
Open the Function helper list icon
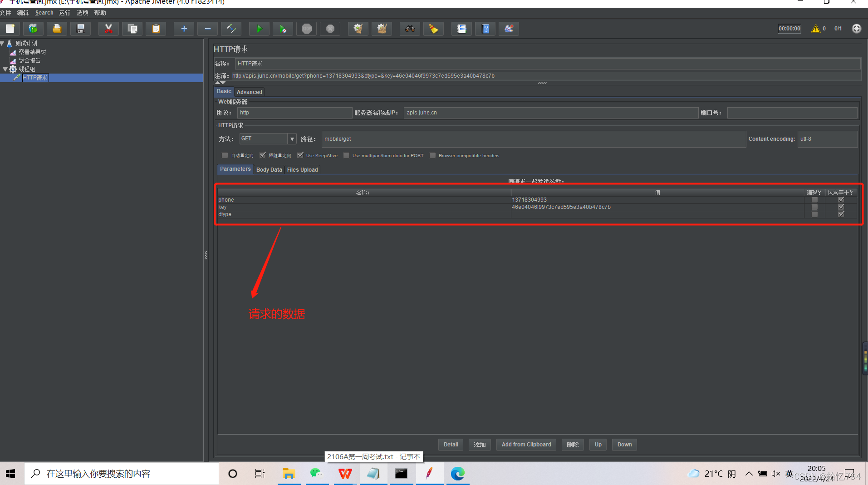coord(461,29)
